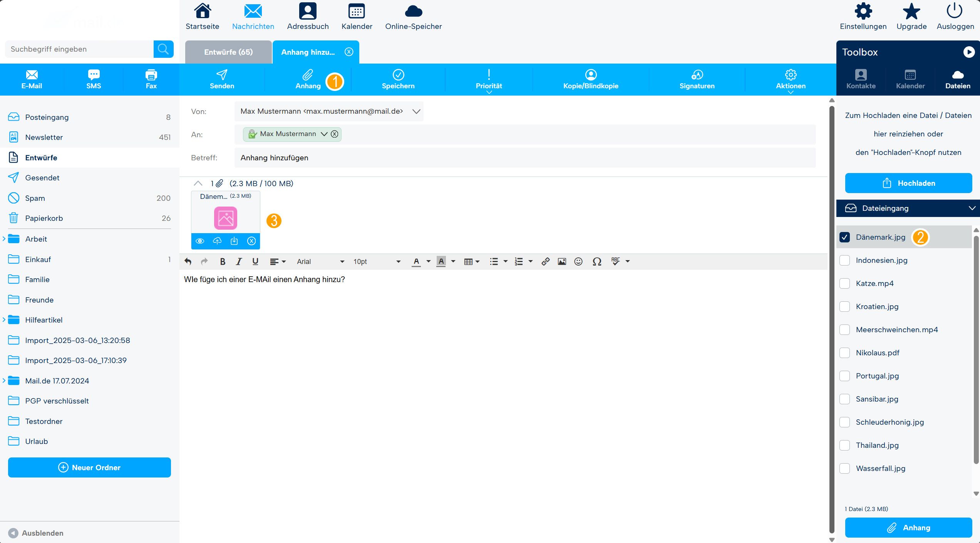The width and height of the screenshot is (980, 543).
Task: Insert an image icon in editor
Action: click(562, 262)
